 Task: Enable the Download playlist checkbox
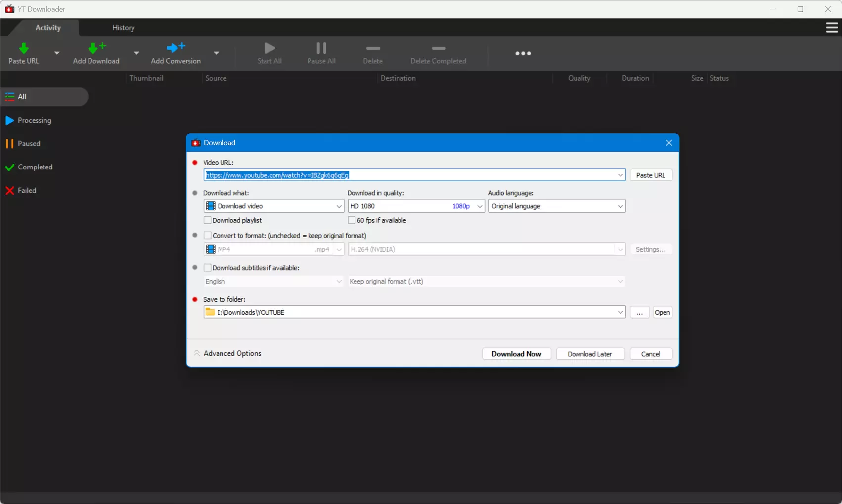(x=208, y=220)
